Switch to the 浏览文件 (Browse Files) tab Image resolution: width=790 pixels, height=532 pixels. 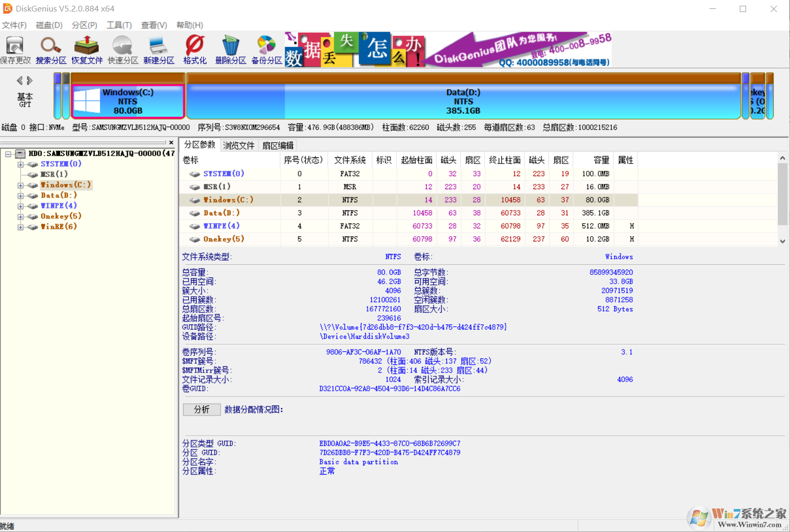pyautogui.click(x=238, y=145)
